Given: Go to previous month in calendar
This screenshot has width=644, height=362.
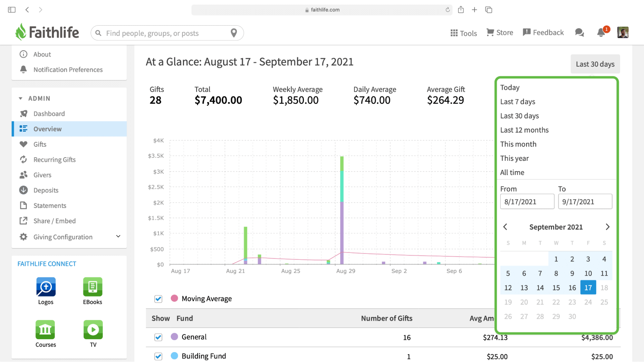Looking at the screenshot, I should pyautogui.click(x=505, y=227).
